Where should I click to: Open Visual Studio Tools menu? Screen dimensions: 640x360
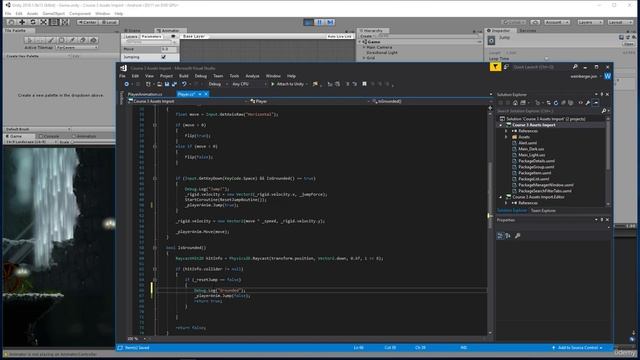point(234,76)
